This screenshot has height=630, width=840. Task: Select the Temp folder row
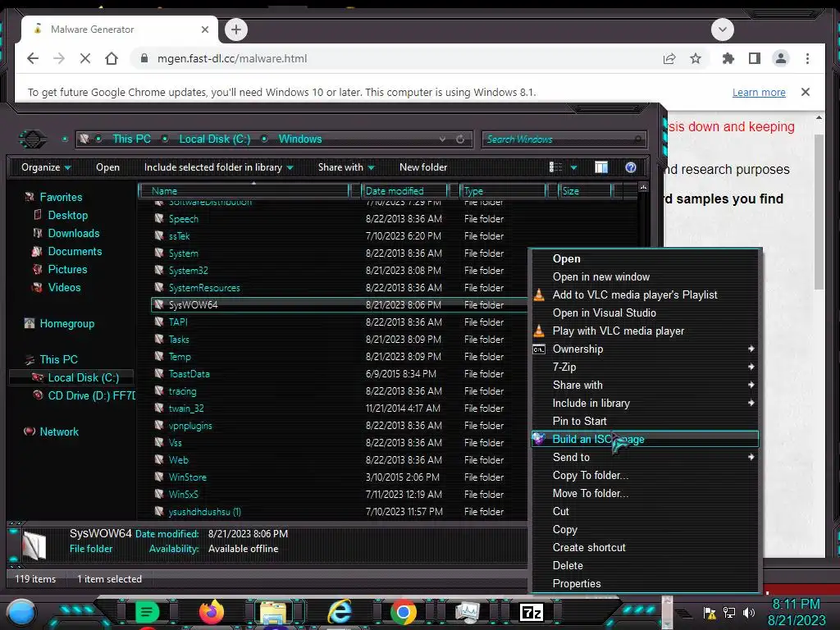340,357
